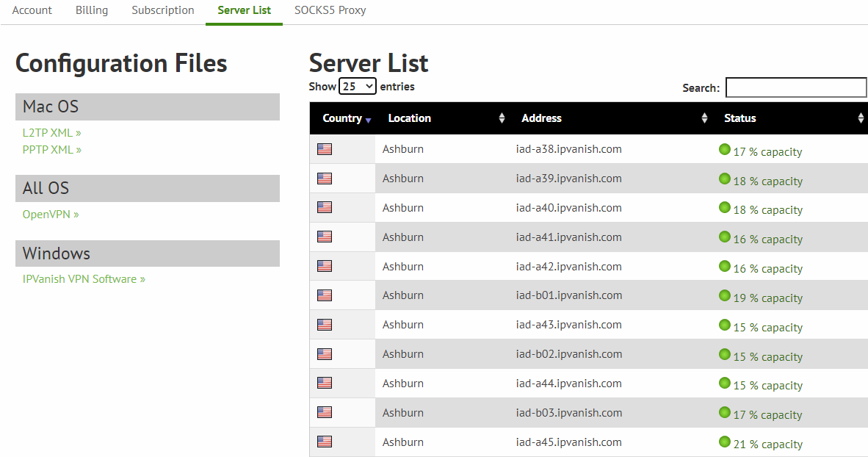The width and height of the screenshot is (868, 457).
Task: Click the 21 % capacity status text
Action: pos(768,445)
